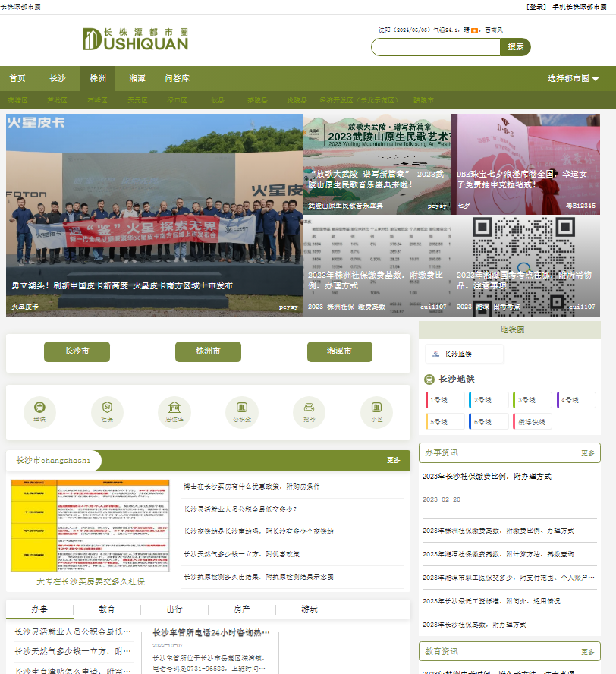Open the 社保 social insurance shield icon
The width and height of the screenshot is (616, 674).
coord(107,412)
